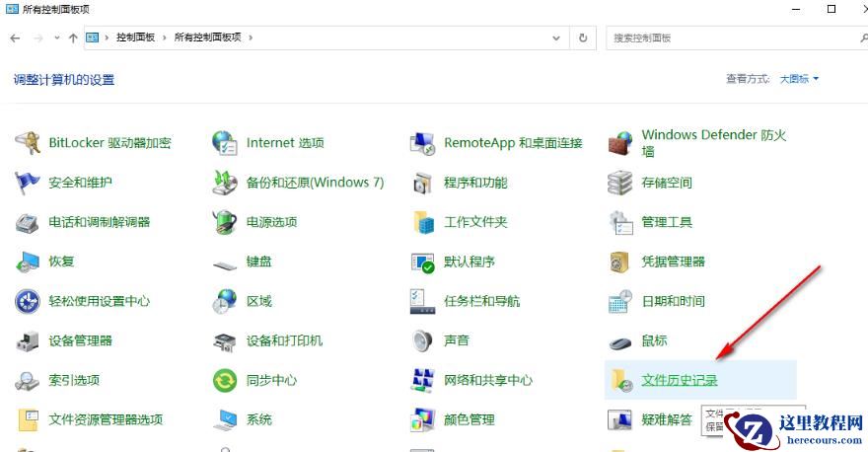This screenshot has width=868, height=452.
Task: Click the 日期和时间 calendar icon
Action: pyautogui.click(x=620, y=301)
